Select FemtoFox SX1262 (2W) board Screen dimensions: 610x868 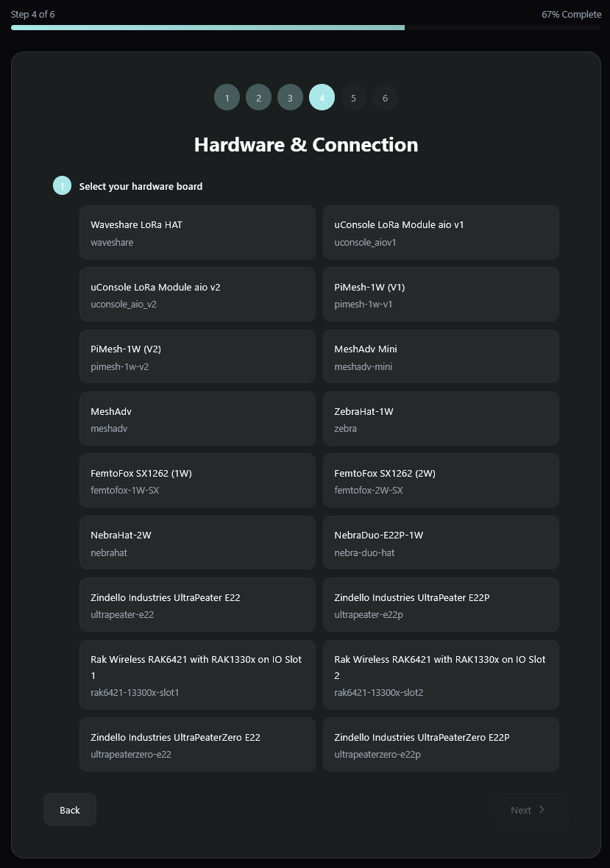(x=441, y=480)
